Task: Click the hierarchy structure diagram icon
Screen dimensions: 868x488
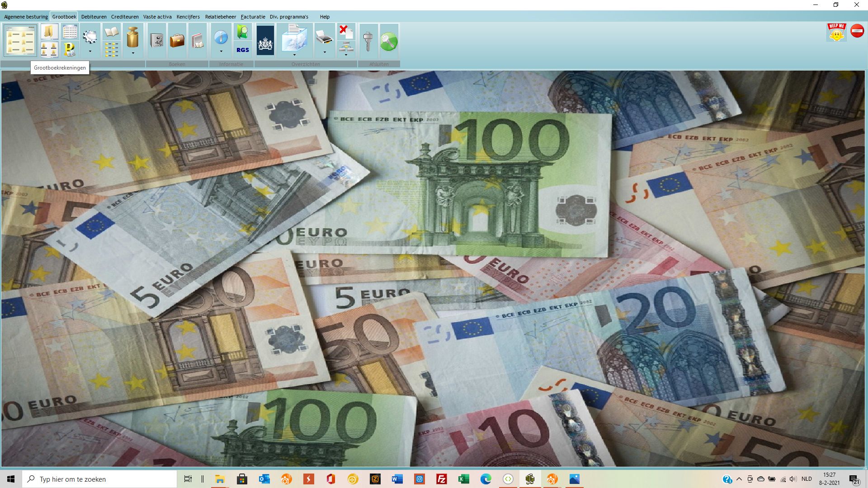Action: 346,46
